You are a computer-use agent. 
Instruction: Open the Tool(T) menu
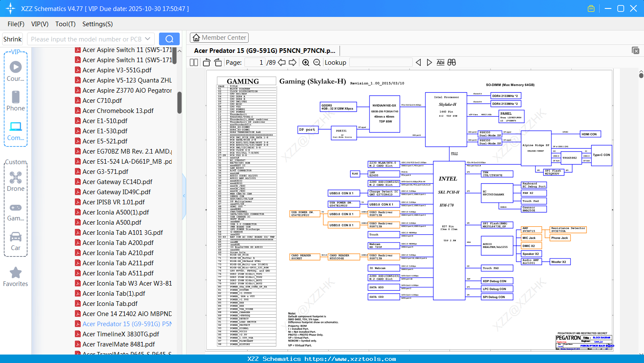[x=66, y=24]
